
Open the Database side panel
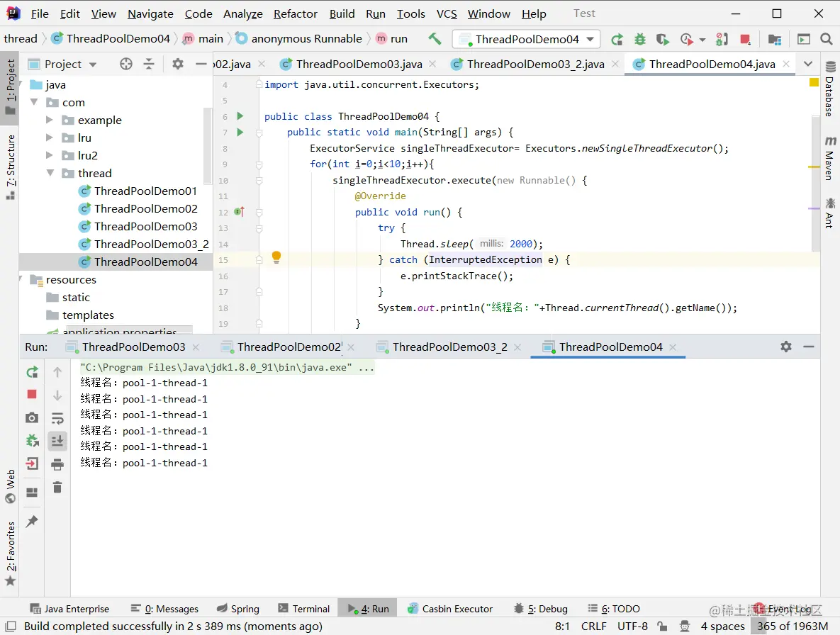click(830, 89)
